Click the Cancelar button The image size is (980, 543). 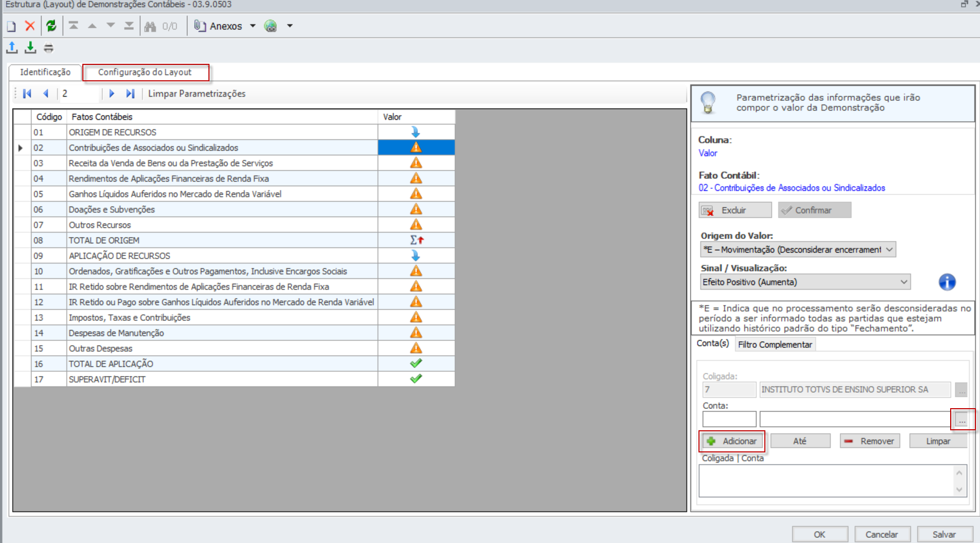(882, 534)
